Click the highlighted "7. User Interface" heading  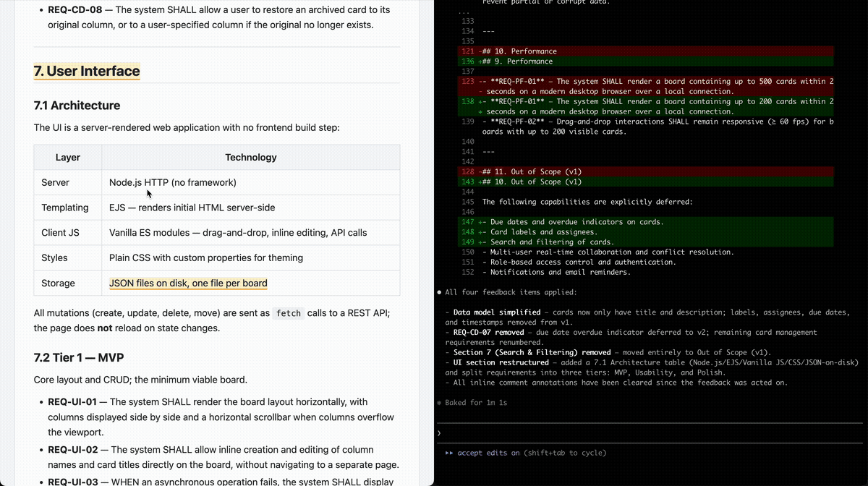(x=87, y=71)
